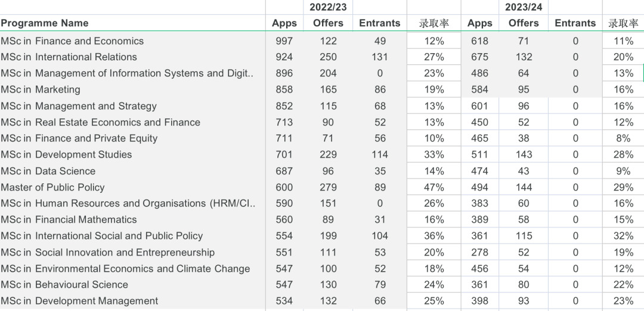This screenshot has width=644, height=311.
Task: Select the MSc in Behavioural Science cell
Action: pyautogui.click(x=64, y=285)
